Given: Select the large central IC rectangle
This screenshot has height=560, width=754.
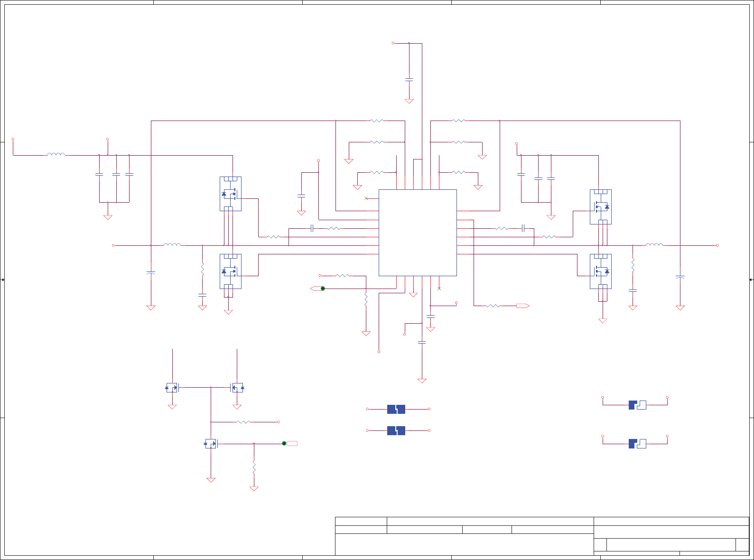Looking at the screenshot, I should coord(418,233).
